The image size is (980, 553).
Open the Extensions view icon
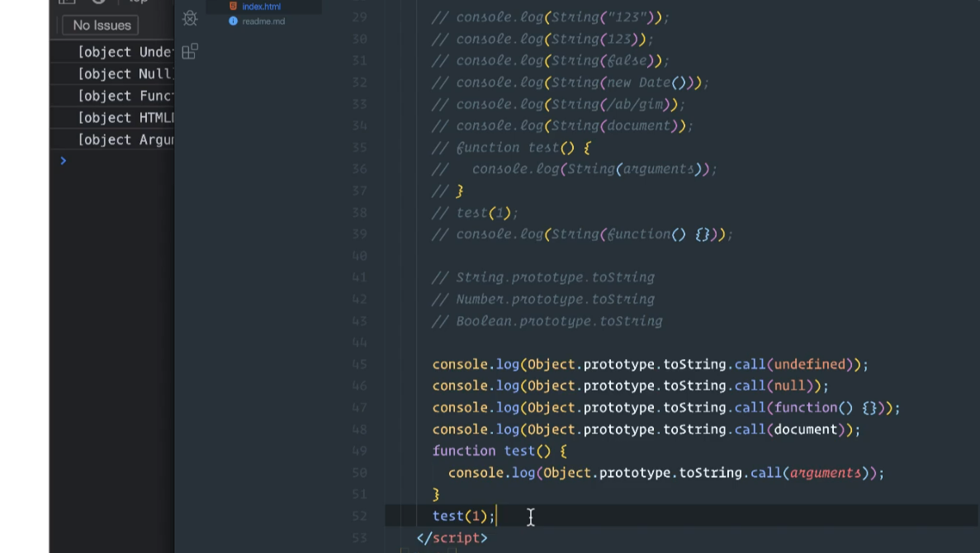click(190, 51)
